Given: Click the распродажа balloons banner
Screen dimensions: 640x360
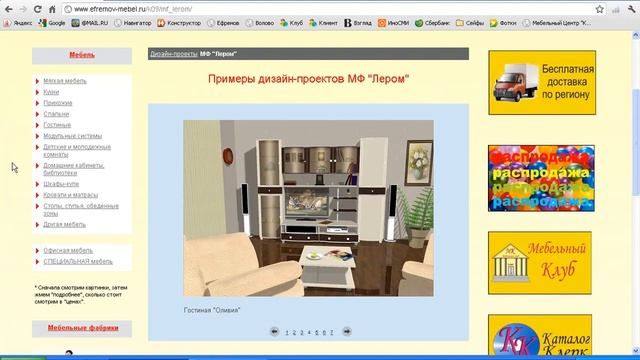Looking at the screenshot, I should (541, 178).
